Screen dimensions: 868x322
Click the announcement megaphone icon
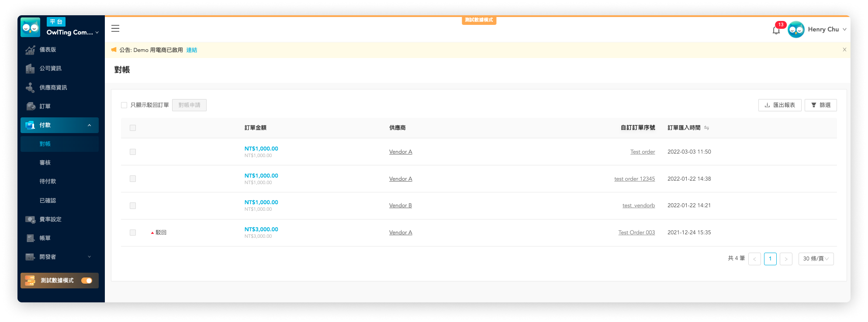pyautogui.click(x=114, y=50)
